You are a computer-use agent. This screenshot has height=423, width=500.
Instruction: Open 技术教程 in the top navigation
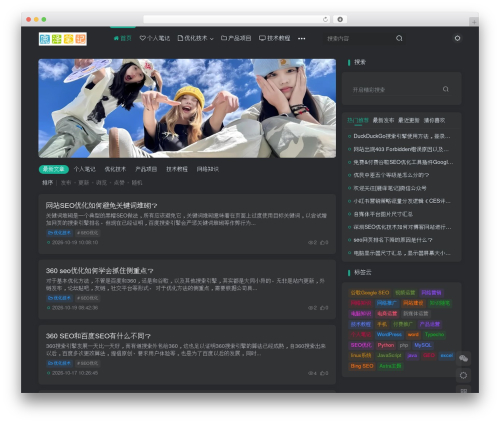(275, 38)
